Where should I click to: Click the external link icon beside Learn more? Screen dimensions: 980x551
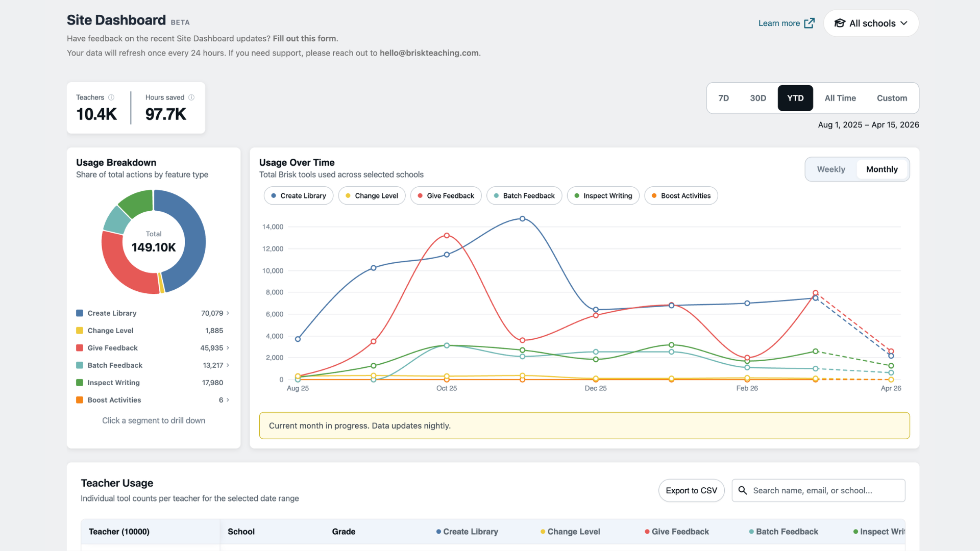coord(809,23)
